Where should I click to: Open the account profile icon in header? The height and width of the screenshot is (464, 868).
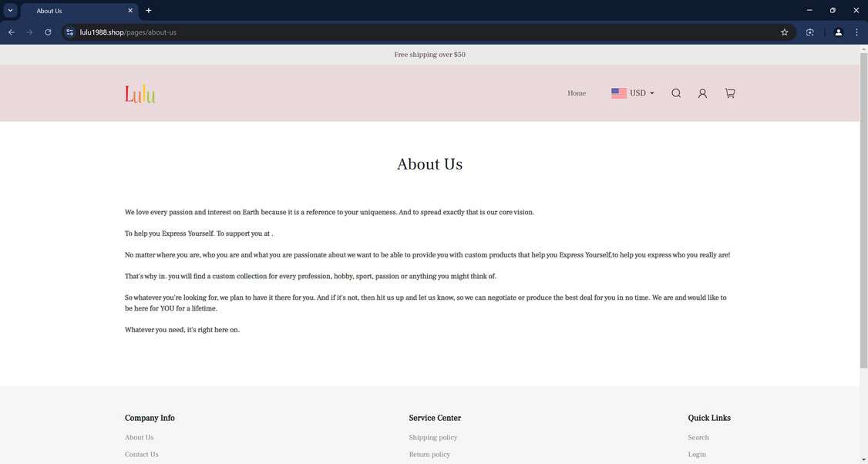(x=702, y=93)
